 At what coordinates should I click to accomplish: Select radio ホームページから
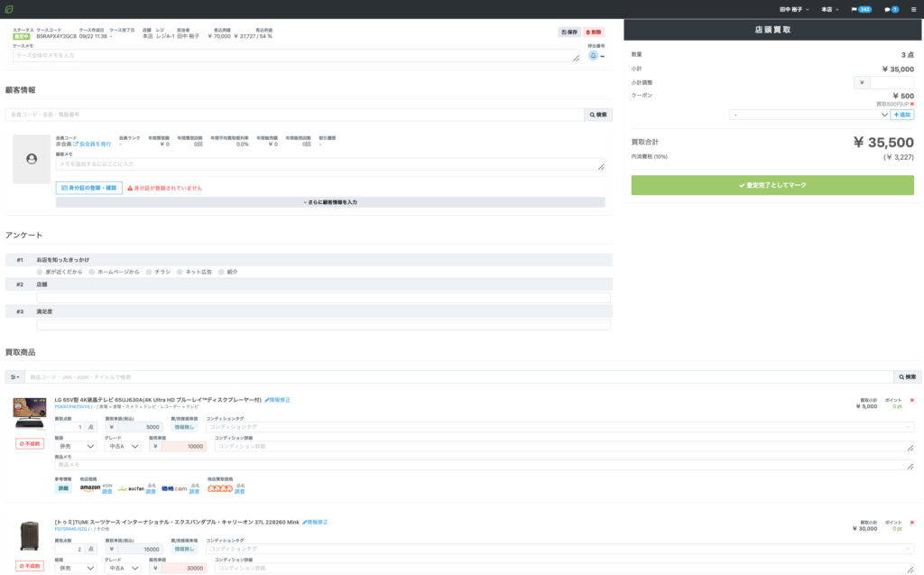coord(91,272)
